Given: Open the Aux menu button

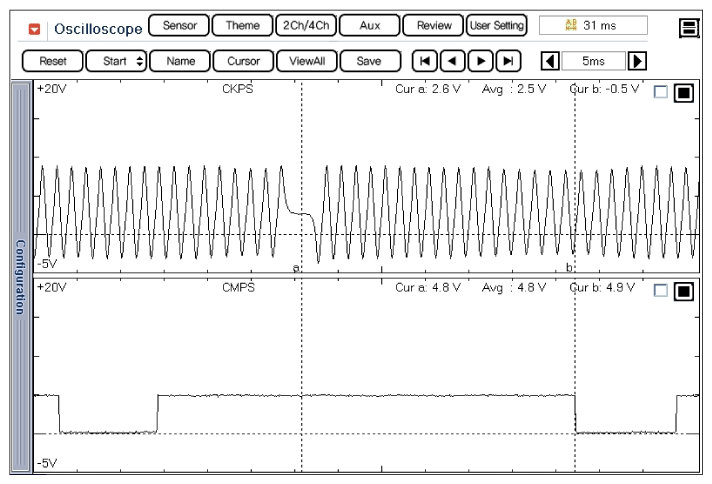Looking at the screenshot, I should coord(370,25).
